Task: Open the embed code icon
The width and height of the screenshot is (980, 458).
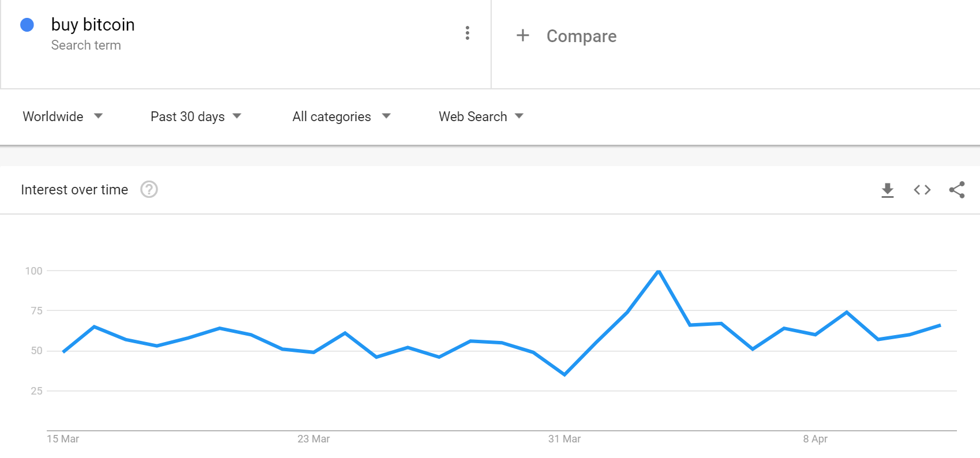Action: (922, 190)
